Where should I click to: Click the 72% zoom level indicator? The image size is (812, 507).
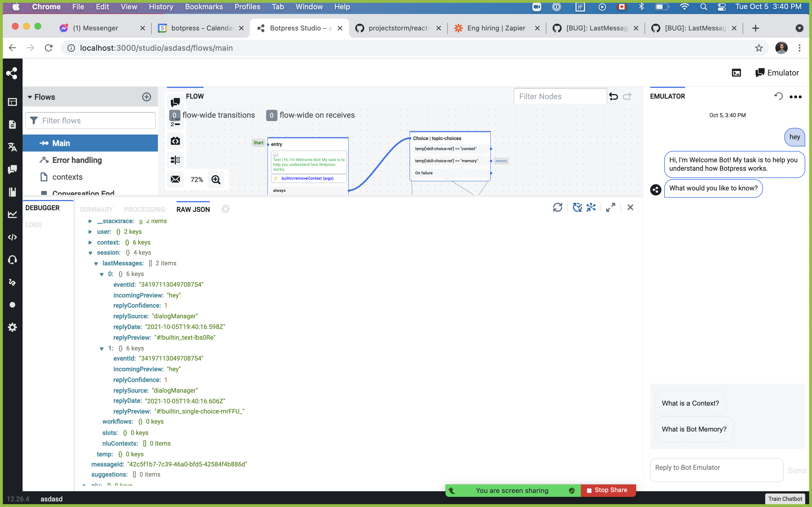point(196,180)
